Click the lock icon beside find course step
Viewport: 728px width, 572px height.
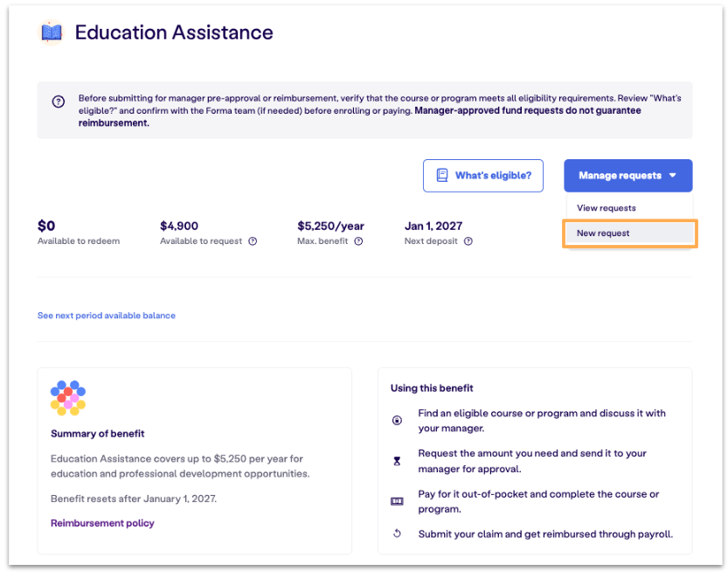click(397, 421)
